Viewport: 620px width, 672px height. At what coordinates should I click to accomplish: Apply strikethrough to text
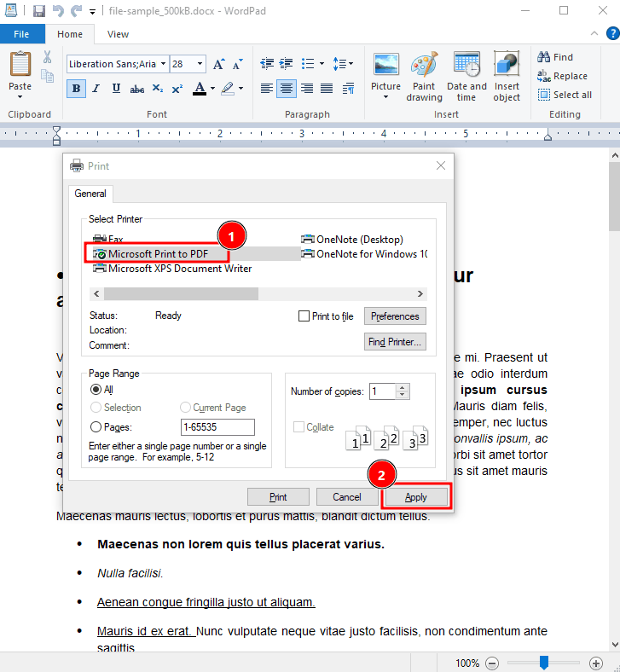[136, 89]
